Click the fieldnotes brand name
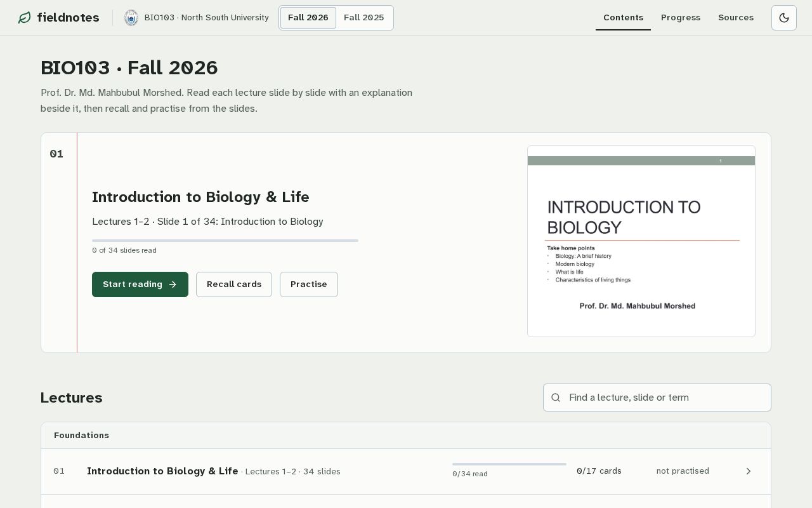This screenshot has height=508, width=812. tap(68, 18)
